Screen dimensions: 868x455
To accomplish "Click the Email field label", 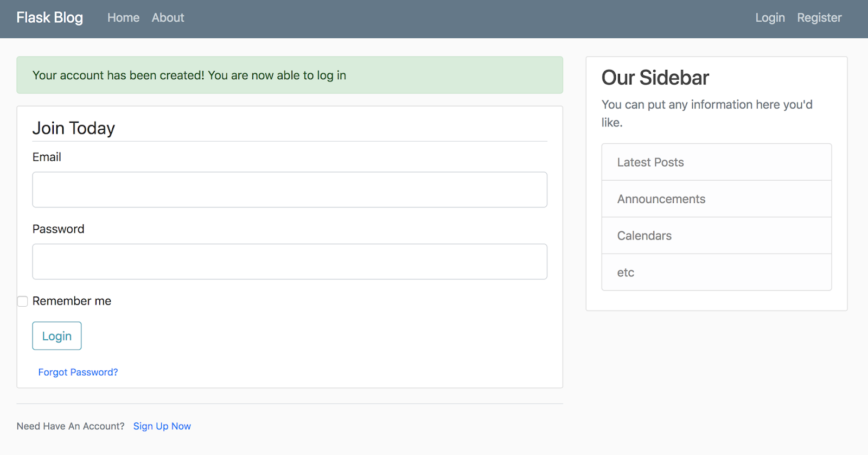I will click(47, 157).
